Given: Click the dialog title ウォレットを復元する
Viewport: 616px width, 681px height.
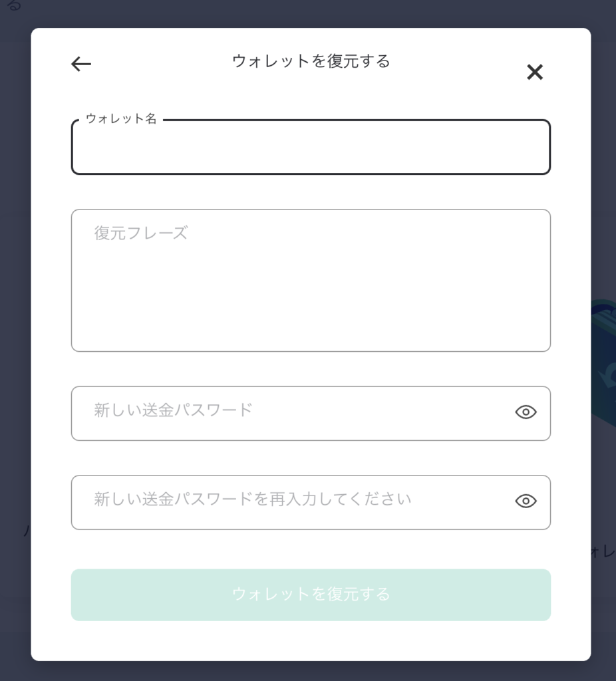Looking at the screenshot, I should click(x=311, y=61).
